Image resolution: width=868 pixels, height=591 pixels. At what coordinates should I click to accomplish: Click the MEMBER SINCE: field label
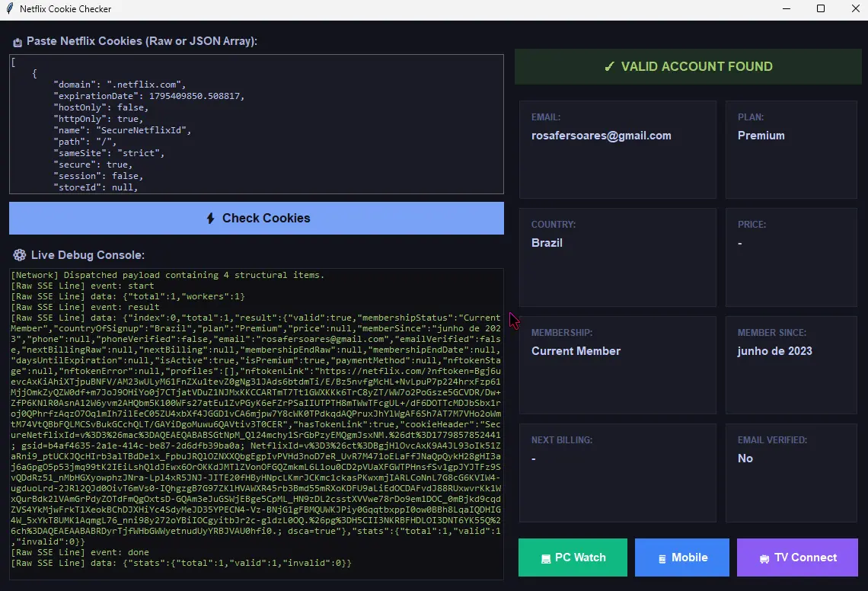[771, 333]
